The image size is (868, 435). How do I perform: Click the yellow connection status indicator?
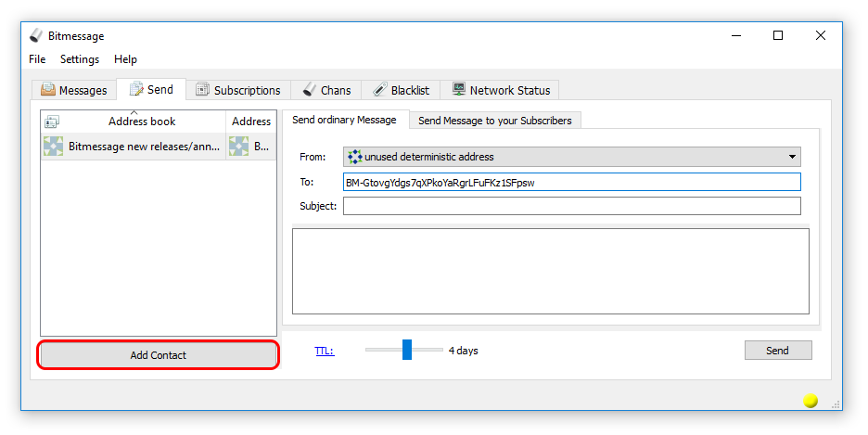(811, 400)
